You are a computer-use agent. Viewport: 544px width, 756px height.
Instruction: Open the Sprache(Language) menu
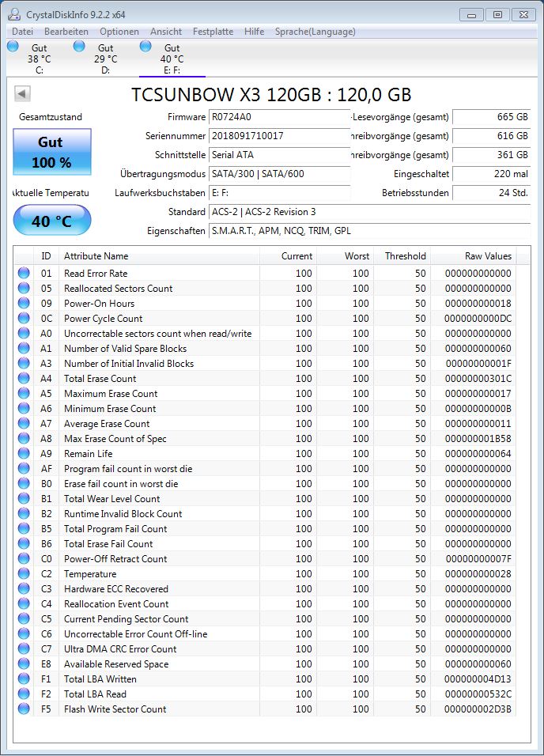coord(315,32)
